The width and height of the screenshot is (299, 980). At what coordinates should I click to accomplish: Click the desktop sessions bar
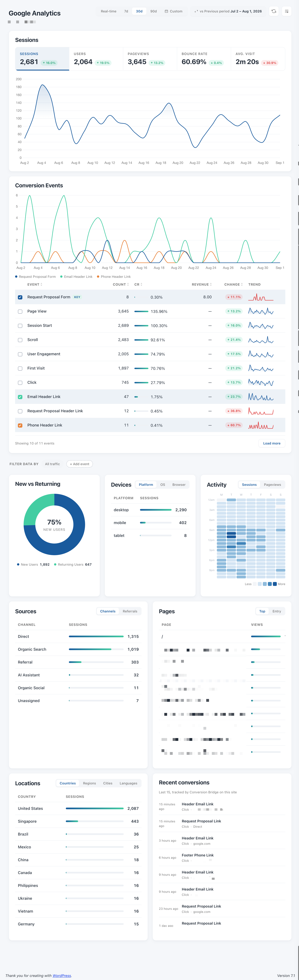[156, 510]
